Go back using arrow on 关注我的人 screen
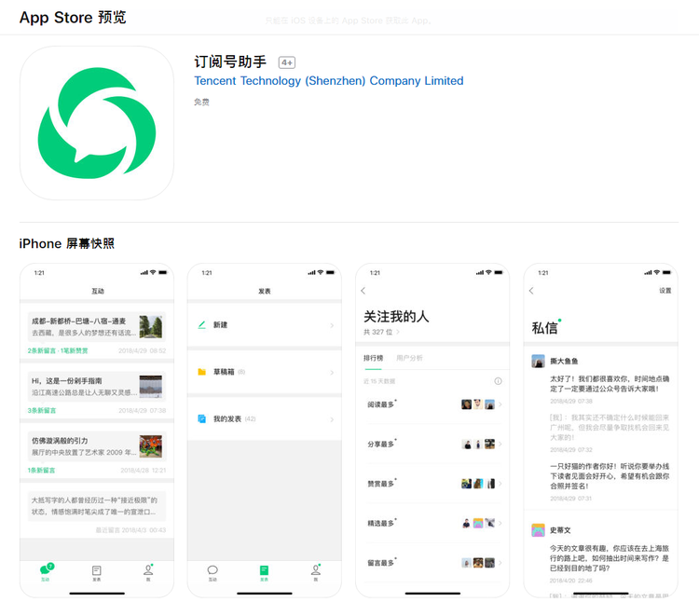 click(363, 291)
